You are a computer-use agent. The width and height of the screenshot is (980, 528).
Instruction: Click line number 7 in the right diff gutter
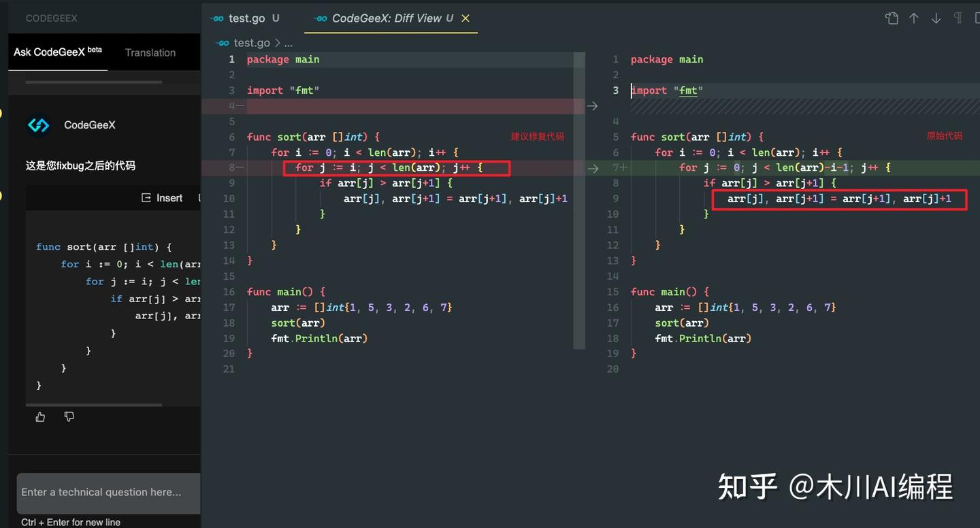click(615, 167)
